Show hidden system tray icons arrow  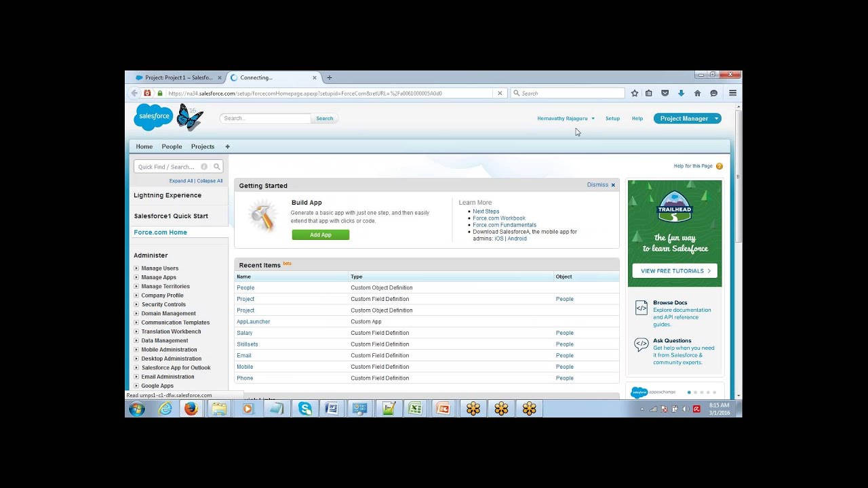[x=642, y=409]
